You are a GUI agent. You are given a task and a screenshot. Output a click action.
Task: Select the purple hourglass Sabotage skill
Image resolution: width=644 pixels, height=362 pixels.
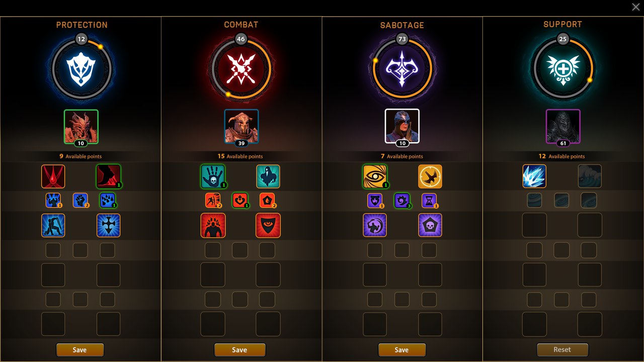(x=429, y=201)
